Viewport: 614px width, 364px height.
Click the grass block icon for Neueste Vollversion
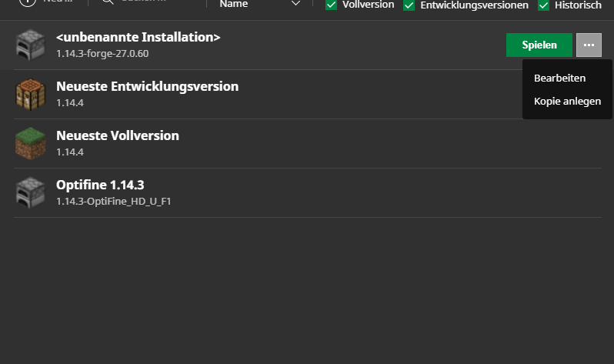coord(30,143)
